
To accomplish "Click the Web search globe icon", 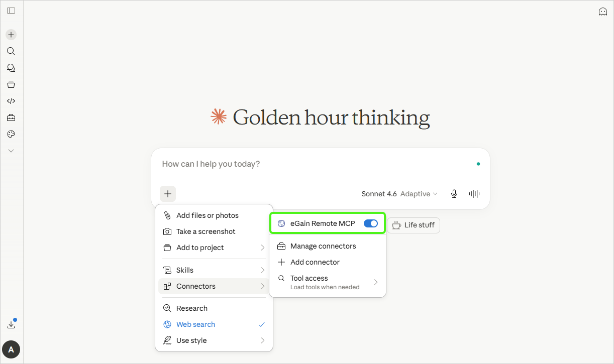I will [x=167, y=324].
